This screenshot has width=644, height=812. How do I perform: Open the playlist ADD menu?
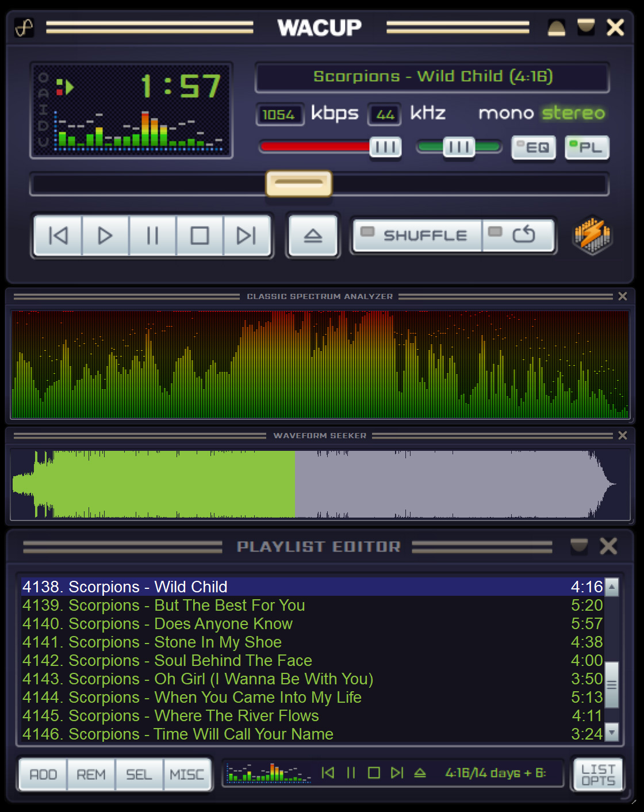[x=43, y=775]
